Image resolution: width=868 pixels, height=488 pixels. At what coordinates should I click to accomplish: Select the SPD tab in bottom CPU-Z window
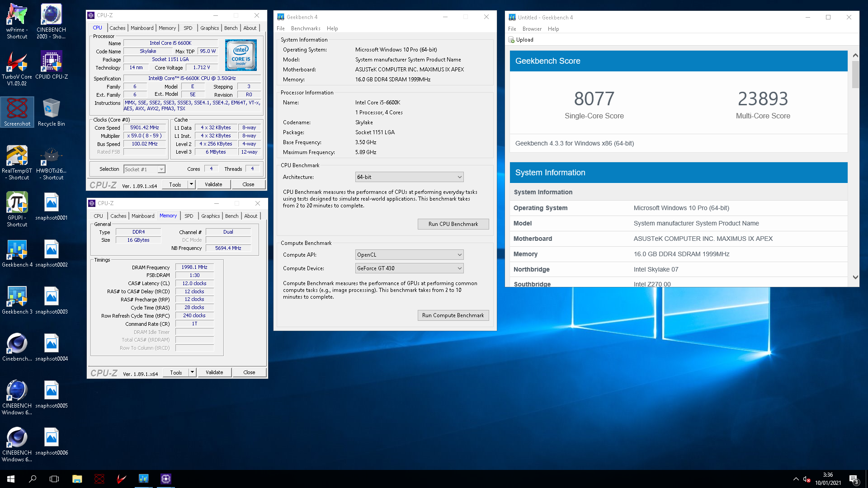189,216
